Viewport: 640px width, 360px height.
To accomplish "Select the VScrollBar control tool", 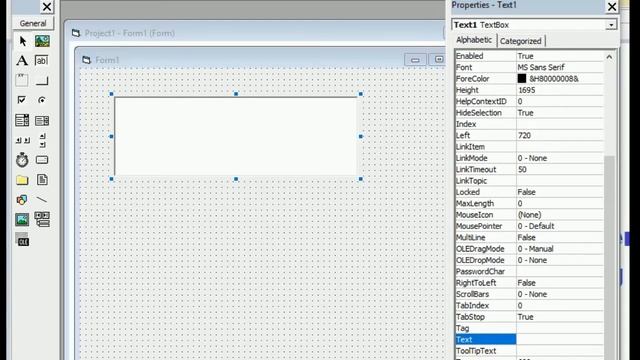I will point(42,140).
